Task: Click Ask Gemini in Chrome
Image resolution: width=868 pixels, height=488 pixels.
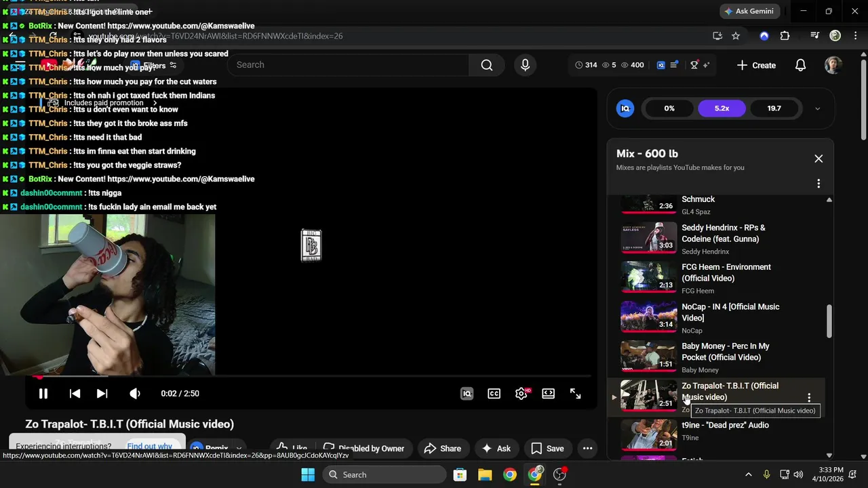Action: [749, 12]
